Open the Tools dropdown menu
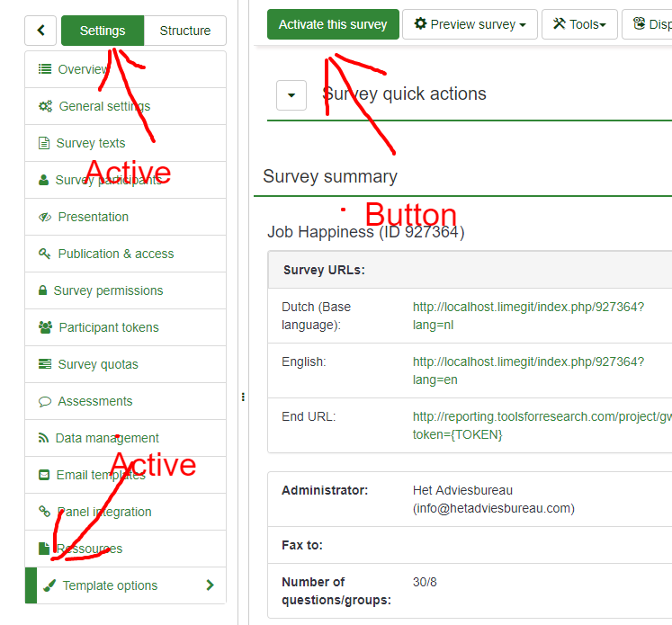 point(579,24)
